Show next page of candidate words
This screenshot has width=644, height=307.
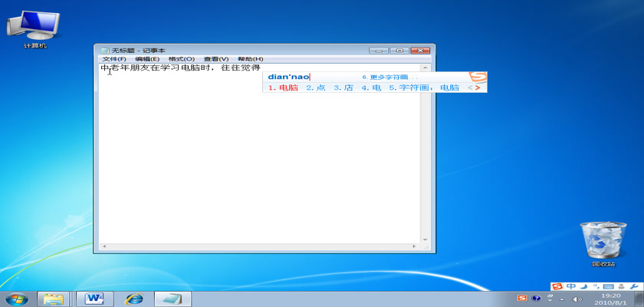pyautogui.click(x=478, y=87)
